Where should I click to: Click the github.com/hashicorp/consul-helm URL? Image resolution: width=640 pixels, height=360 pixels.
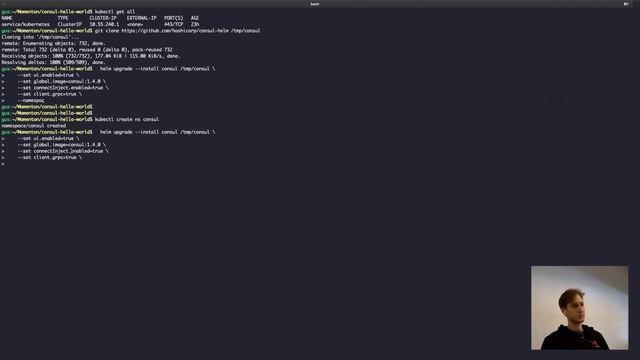click(x=175, y=31)
